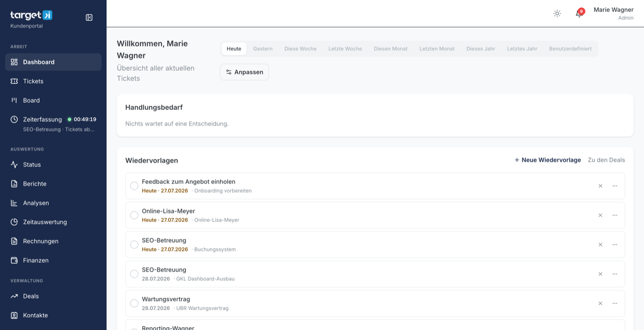Select the Letzten Monat tab
The height and width of the screenshot is (330, 644).
pyautogui.click(x=437, y=49)
